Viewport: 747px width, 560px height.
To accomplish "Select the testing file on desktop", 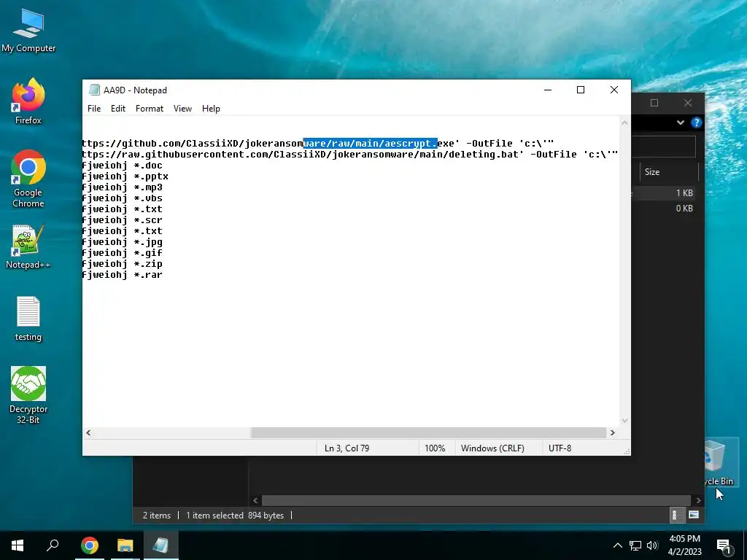I will tap(28, 319).
